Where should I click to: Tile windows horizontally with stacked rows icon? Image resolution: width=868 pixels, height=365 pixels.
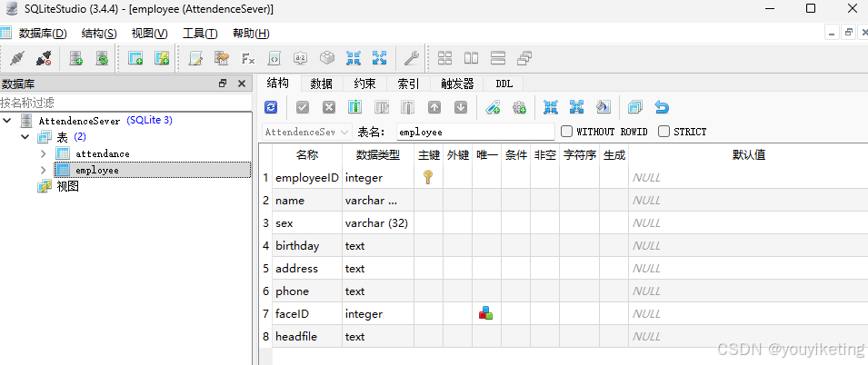click(x=498, y=58)
